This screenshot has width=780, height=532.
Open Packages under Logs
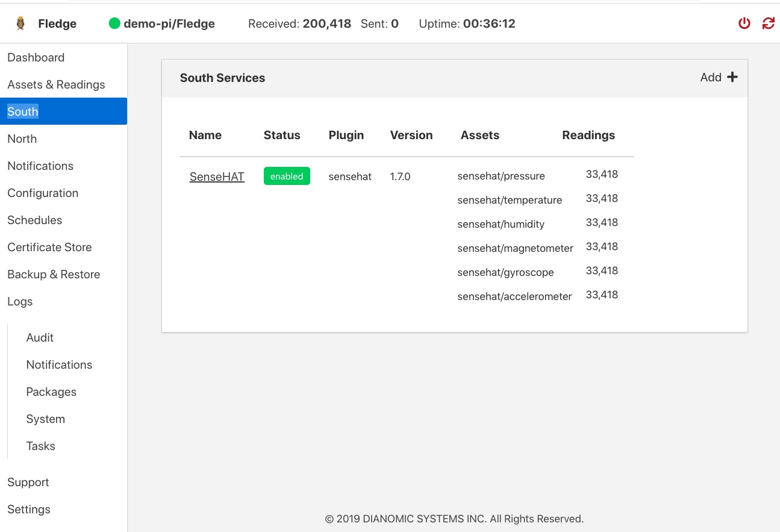[x=51, y=392]
